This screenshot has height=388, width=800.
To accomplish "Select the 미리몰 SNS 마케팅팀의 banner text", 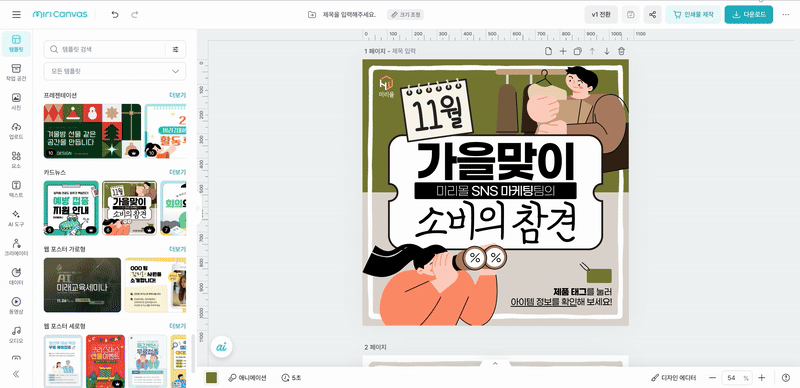I will tap(495, 191).
